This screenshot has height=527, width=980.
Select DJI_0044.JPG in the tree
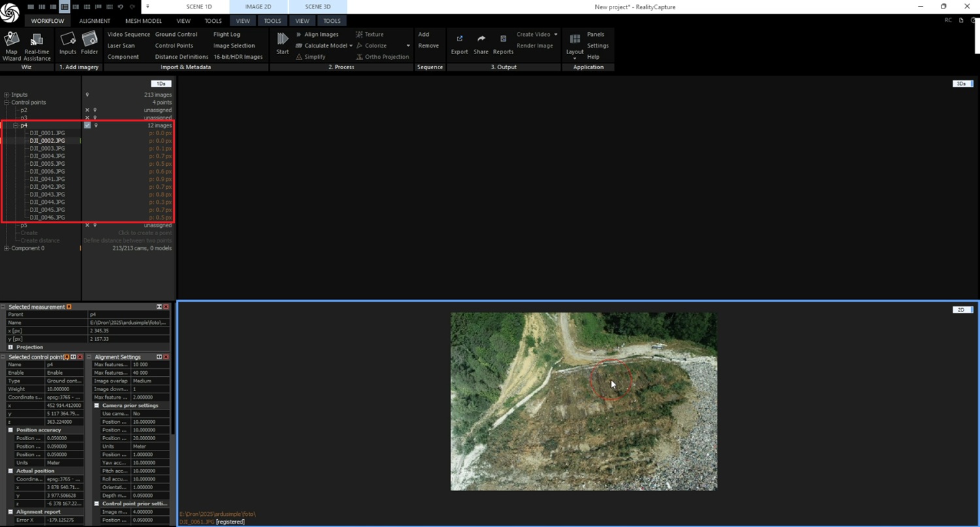(47, 202)
